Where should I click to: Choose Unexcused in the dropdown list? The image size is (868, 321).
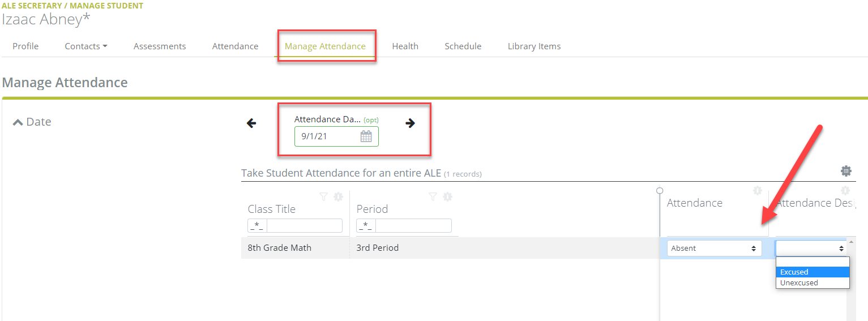813,283
